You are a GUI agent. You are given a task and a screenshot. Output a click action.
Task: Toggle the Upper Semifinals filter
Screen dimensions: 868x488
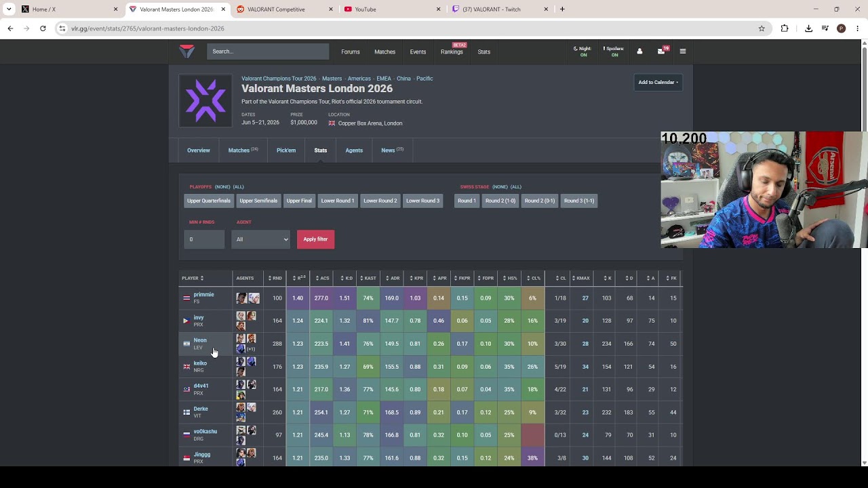(258, 201)
